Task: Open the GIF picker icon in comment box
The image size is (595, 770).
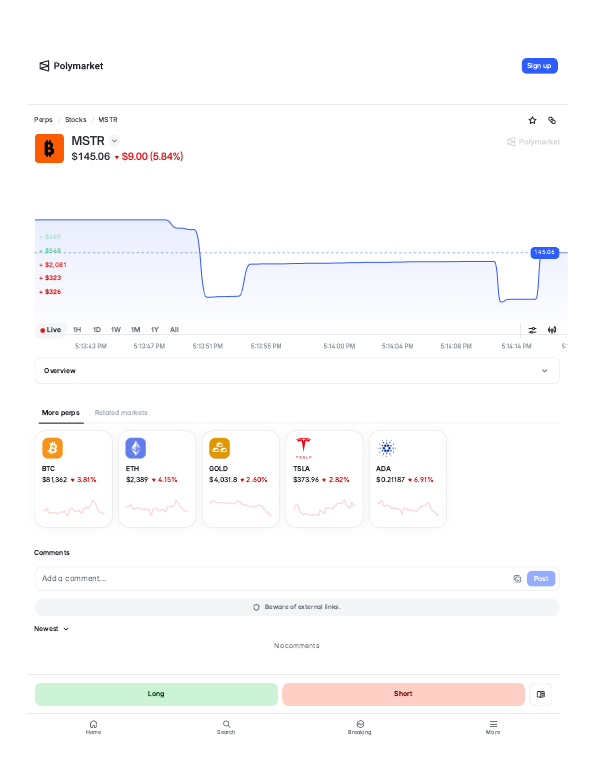Action: tap(517, 578)
